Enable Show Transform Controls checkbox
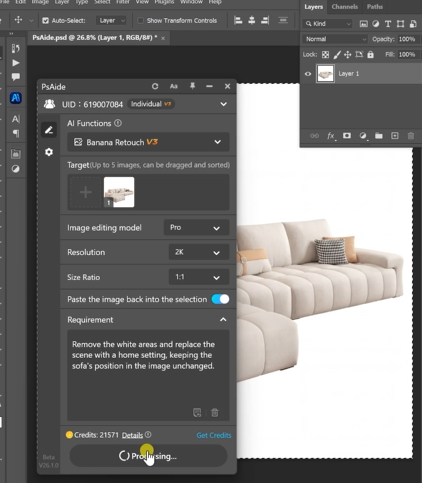 (x=141, y=21)
